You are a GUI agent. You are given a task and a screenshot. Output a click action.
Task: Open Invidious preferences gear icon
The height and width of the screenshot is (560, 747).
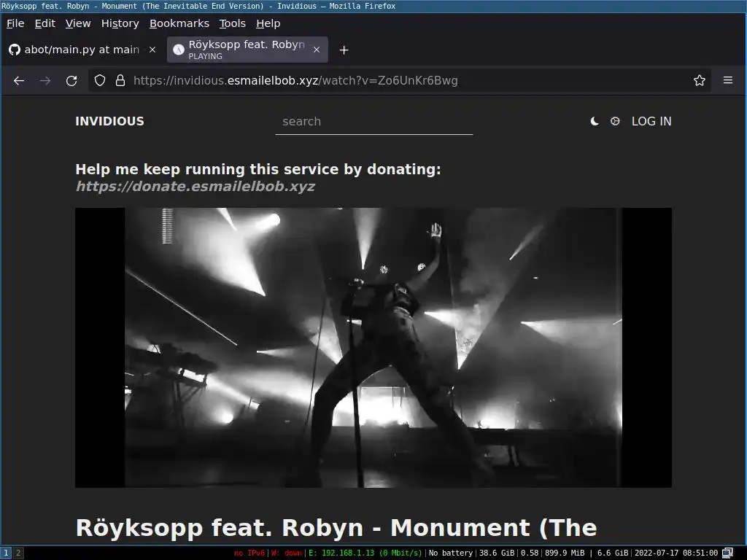(615, 122)
